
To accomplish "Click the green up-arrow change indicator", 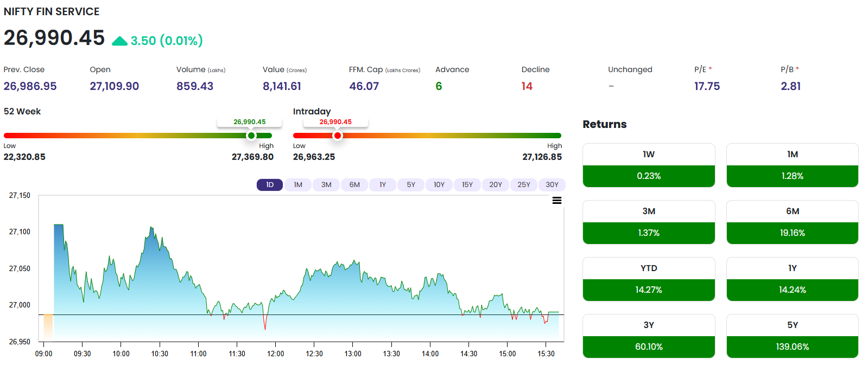I will [119, 41].
